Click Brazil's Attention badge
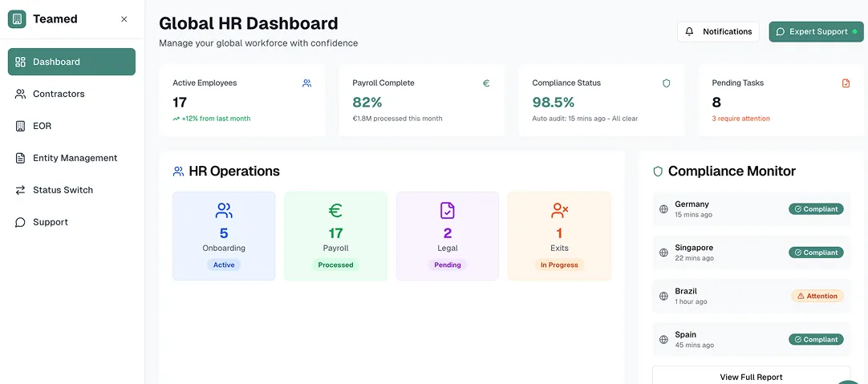The width and height of the screenshot is (868, 384). point(817,296)
